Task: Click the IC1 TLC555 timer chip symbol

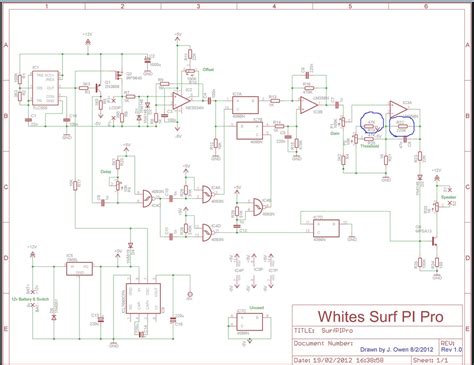Action: tap(45, 88)
